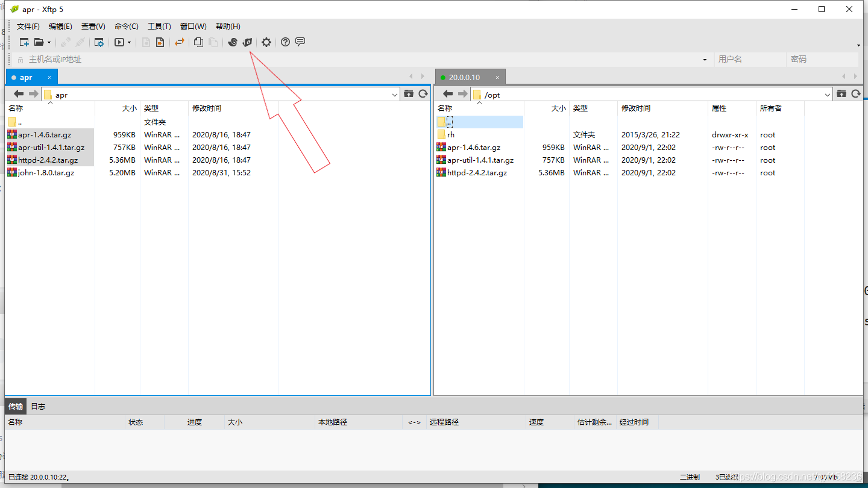Refresh the local apr pane
The image size is (868, 488).
(423, 94)
